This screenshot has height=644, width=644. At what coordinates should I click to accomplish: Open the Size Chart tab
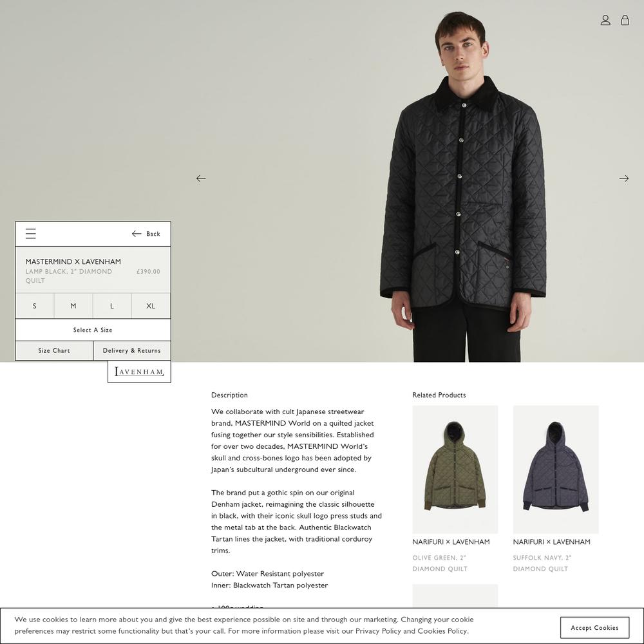coord(54,351)
